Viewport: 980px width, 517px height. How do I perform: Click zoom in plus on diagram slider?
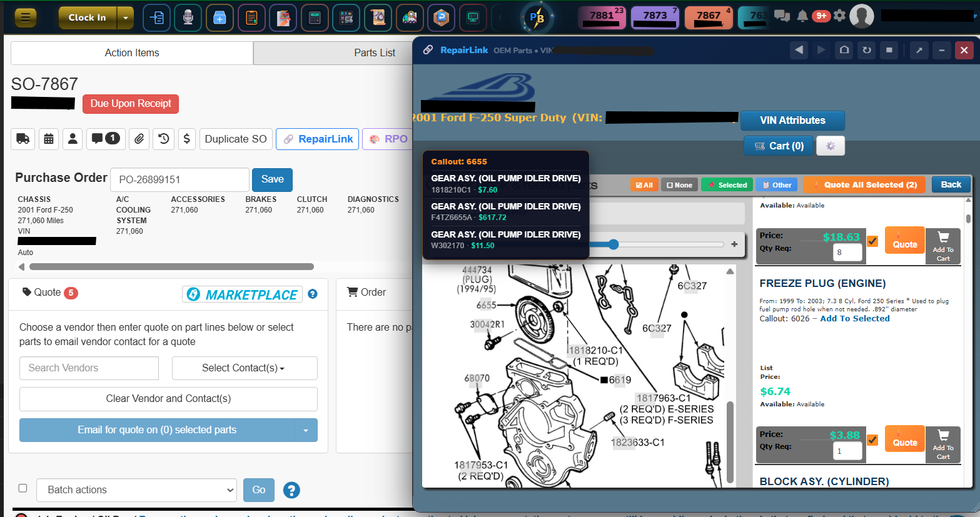tap(734, 244)
